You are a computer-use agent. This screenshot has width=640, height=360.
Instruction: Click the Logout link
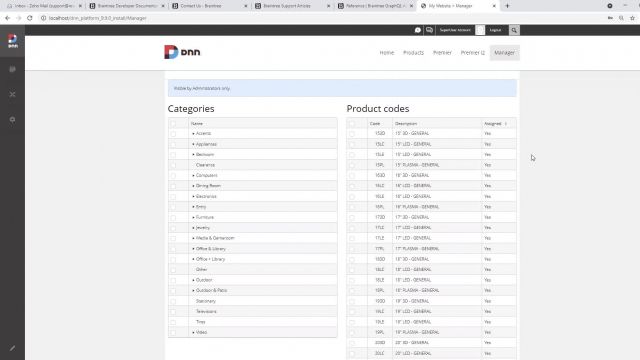click(495, 30)
